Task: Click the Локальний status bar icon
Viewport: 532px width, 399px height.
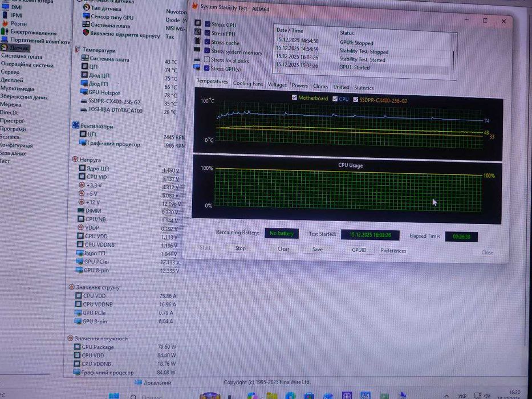Action: click(139, 382)
